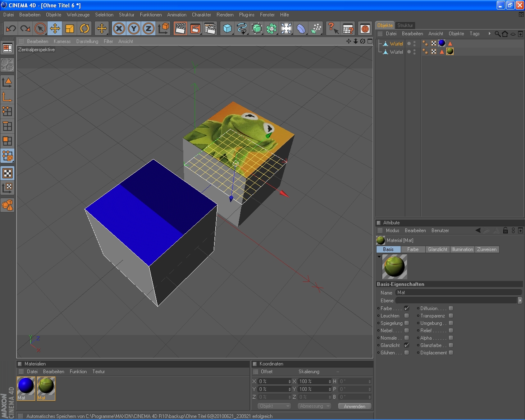
Task: Open the render settings icon
Action: click(x=210, y=28)
